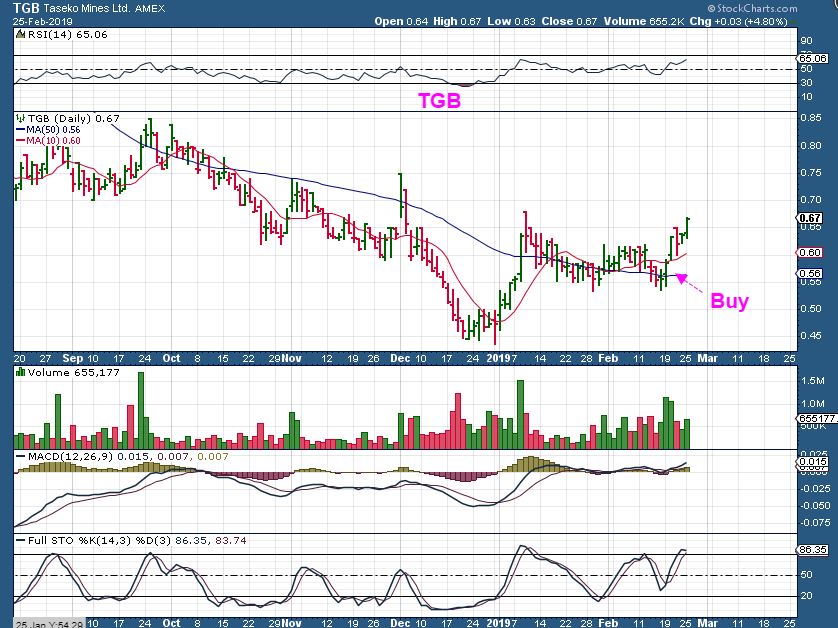Click the 0.67 last price tag on right axis

click(810, 218)
